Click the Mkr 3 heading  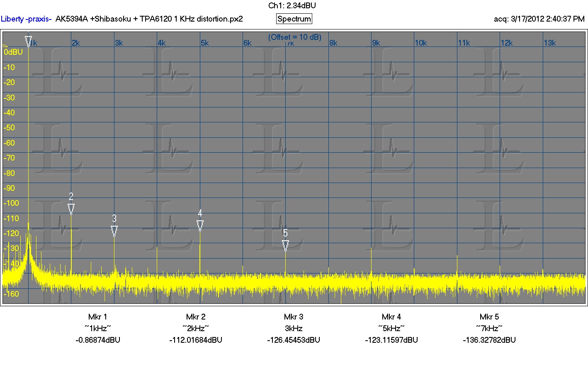[x=294, y=317]
